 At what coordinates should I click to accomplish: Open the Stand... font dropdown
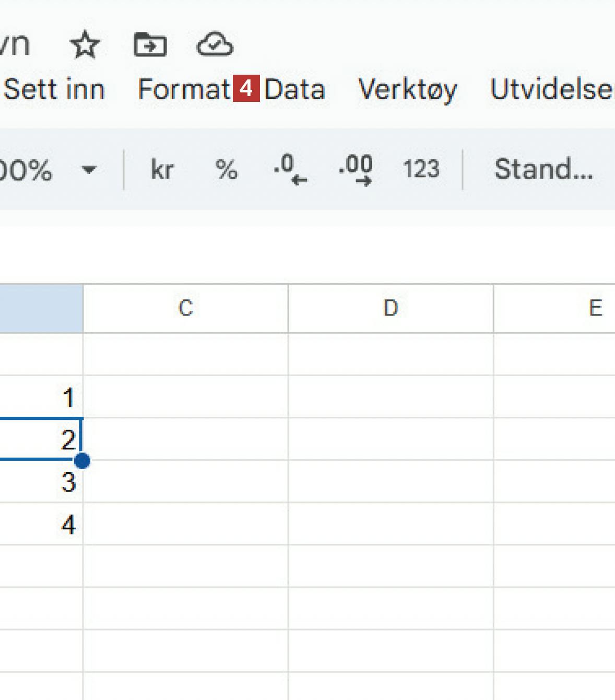pos(543,170)
